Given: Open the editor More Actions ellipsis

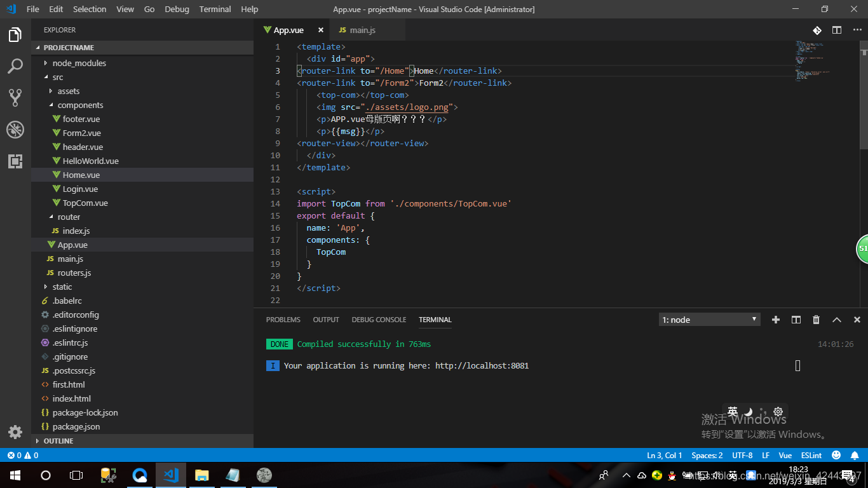Looking at the screenshot, I should coord(857,30).
